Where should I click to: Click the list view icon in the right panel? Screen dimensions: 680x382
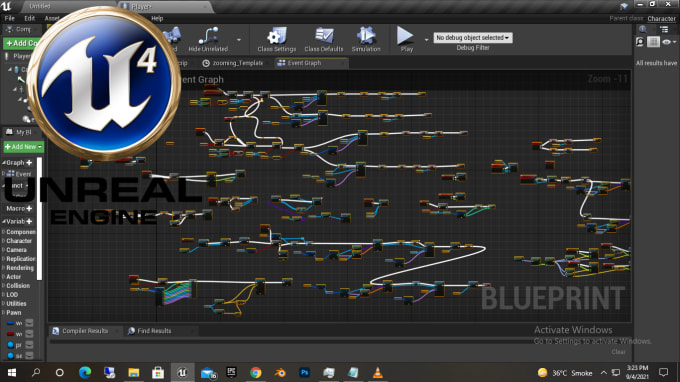click(x=664, y=29)
